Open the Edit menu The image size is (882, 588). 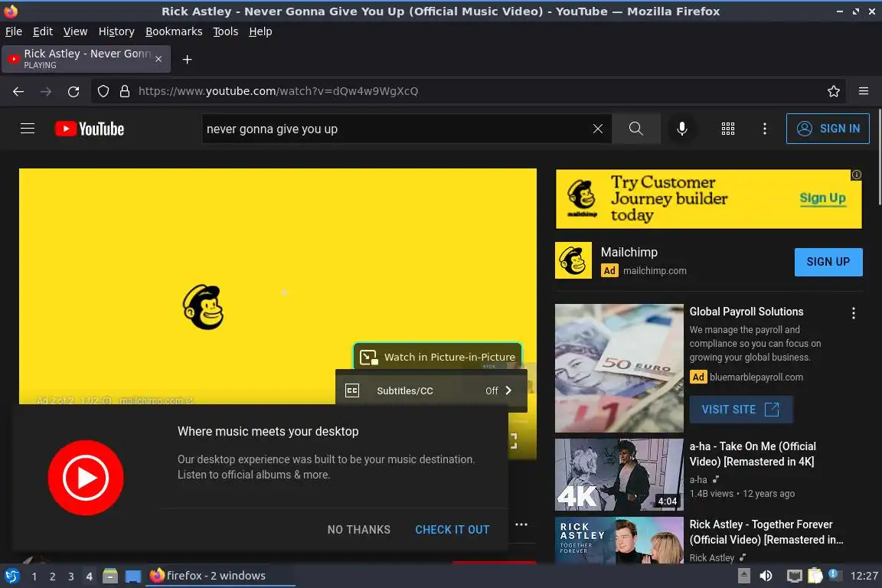click(x=43, y=31)
